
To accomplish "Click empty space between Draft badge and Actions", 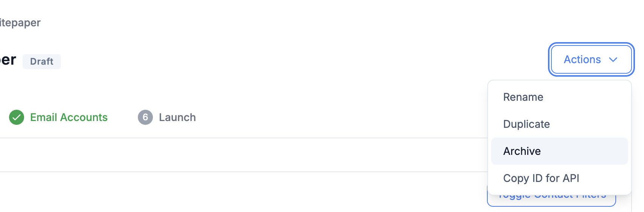I will pyautogui.click(x=301, y=61).
